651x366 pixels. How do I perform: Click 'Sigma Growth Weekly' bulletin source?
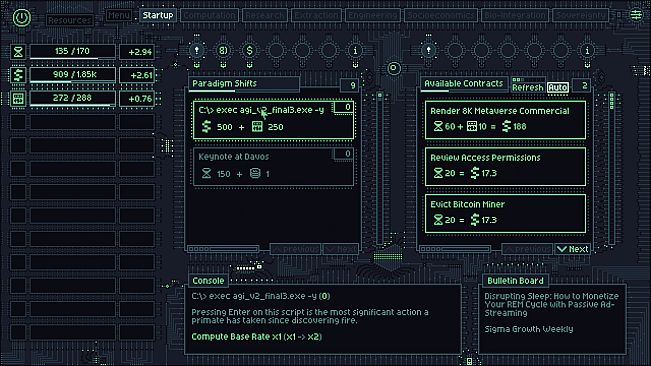click(529, 329)
